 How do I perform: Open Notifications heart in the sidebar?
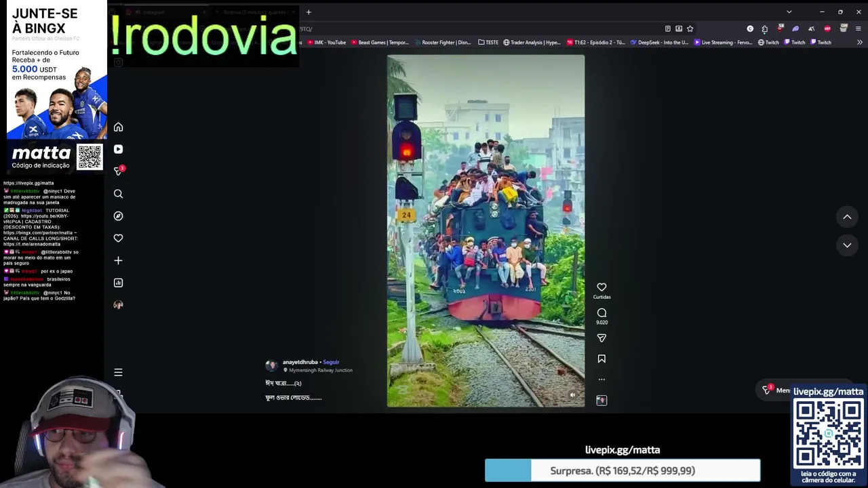[x=118, y=238]
